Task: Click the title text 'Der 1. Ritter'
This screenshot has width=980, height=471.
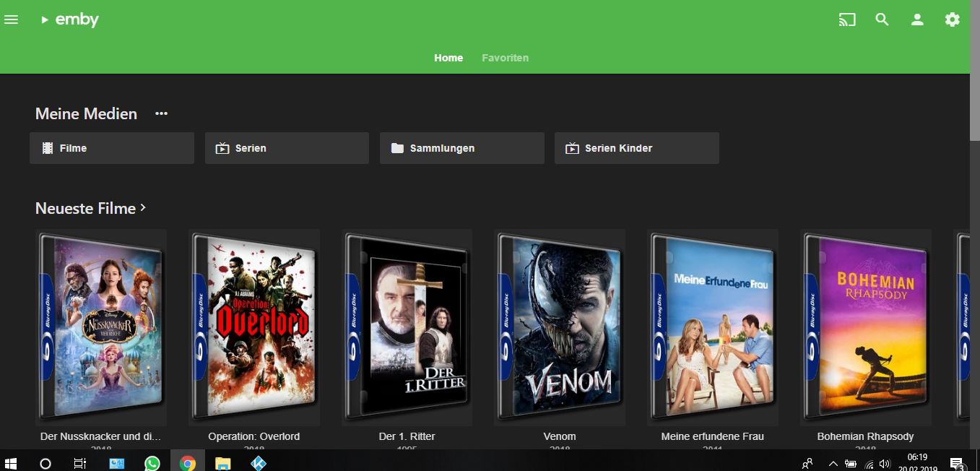Action: pos(407,436)
